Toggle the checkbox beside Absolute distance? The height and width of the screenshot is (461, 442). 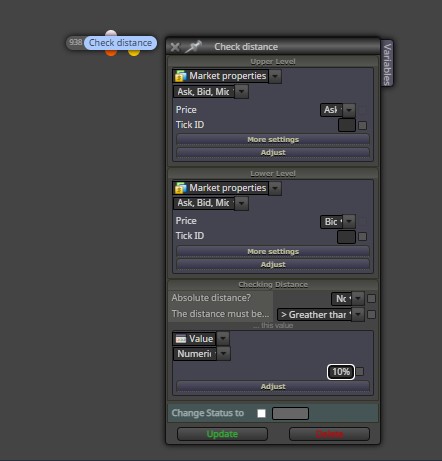[x=371, y=298]
